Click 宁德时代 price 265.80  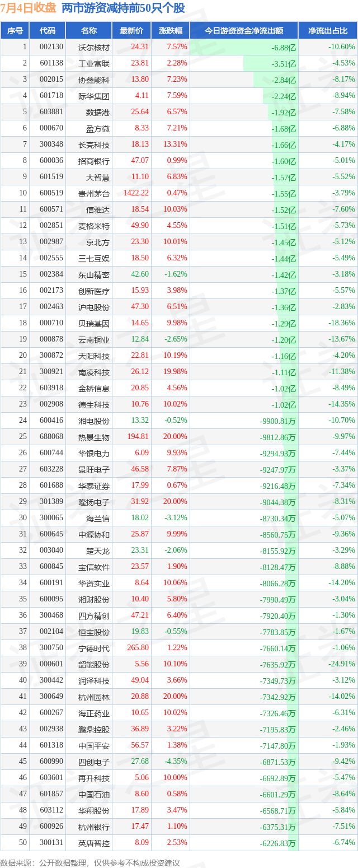(x=138, y=648)
